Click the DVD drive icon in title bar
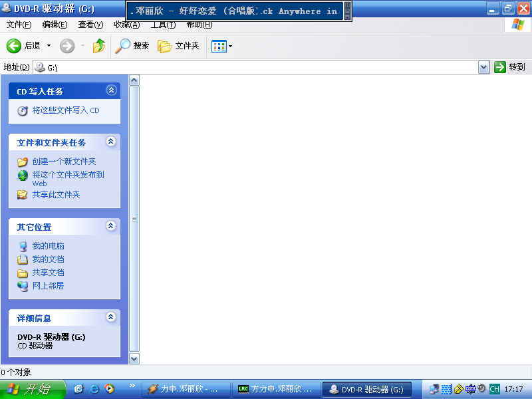Viewport: 532px width, 399px height. click(x=6, y=8)
